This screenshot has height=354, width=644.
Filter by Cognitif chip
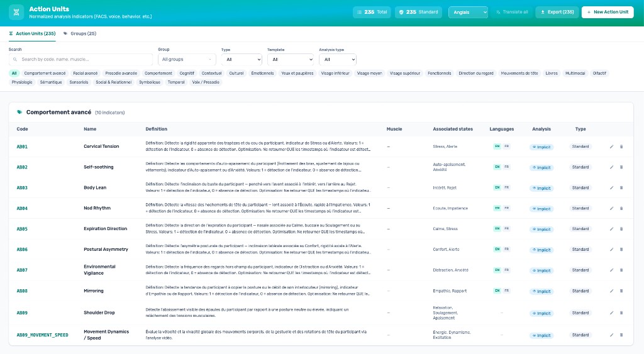[x=187, y=74]
